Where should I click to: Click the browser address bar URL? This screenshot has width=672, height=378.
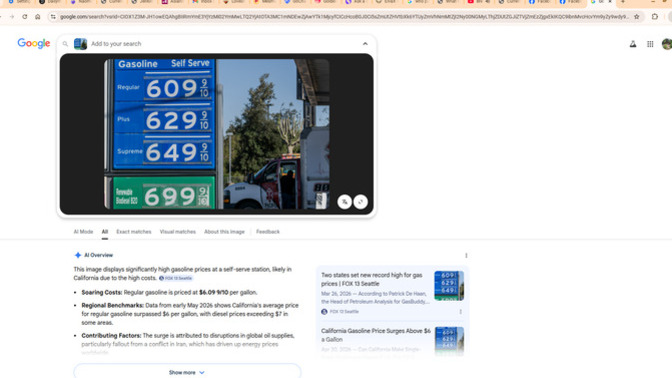tap(344, 17)
